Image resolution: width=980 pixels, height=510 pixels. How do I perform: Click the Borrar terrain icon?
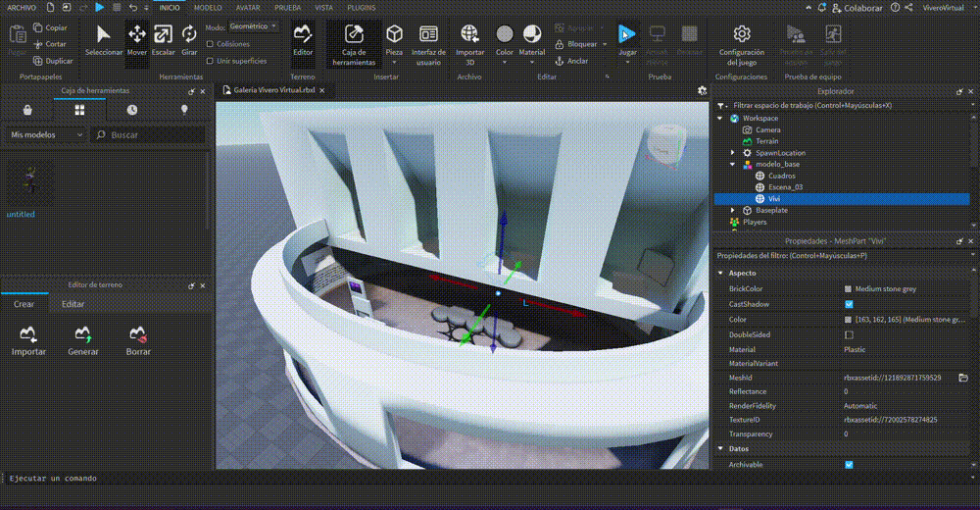(138, 334)
